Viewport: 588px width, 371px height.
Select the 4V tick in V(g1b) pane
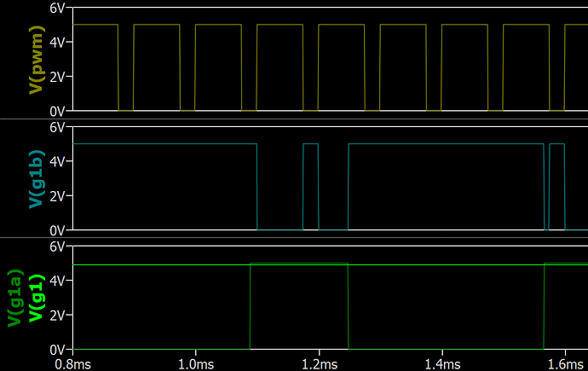point(58,161)
